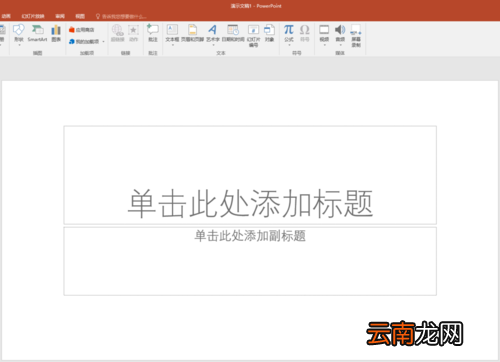Insert Slide Number (幻灯片编号)
Image resolution: width=500 pixels, height=362 pixels.
point(253,35)
